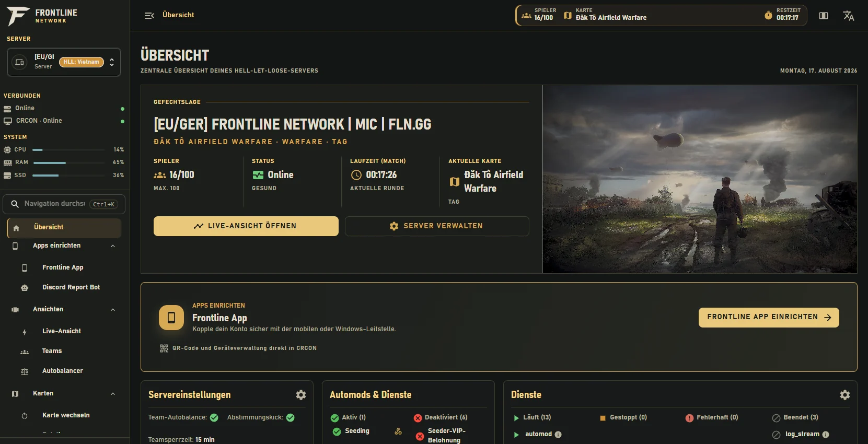Click Seeder-VIP-Belohnung red disabled icon
The height and width of the screenshot is (444, 868).
[x=420, y=436]
